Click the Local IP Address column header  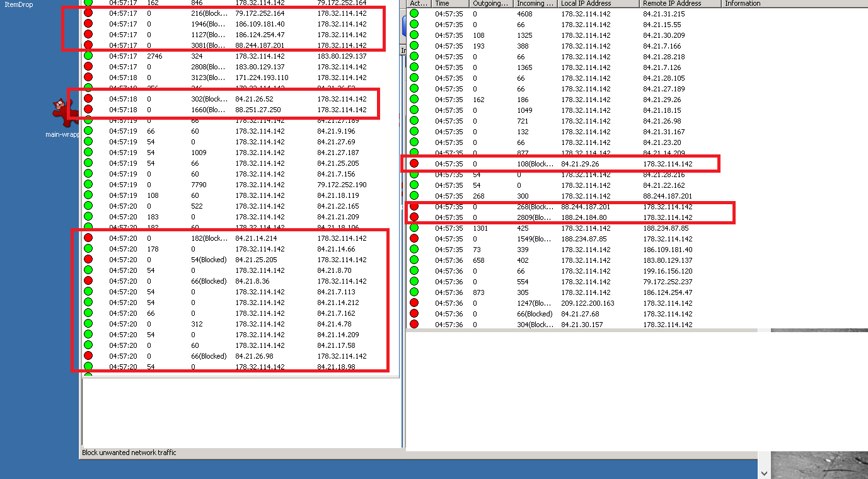pos(598,3)
